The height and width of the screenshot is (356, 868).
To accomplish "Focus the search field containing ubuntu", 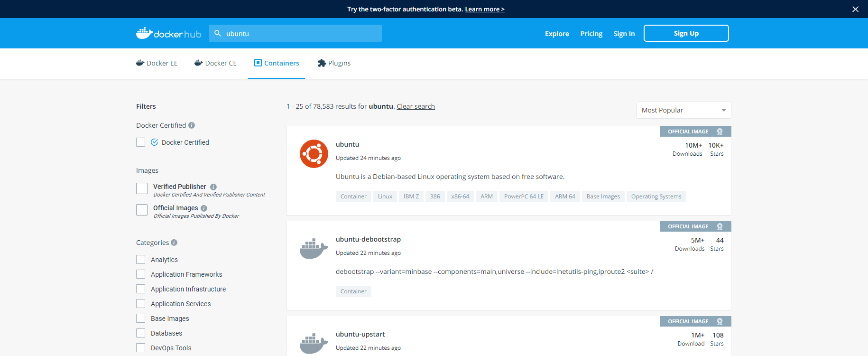I will tap(295, 33).
